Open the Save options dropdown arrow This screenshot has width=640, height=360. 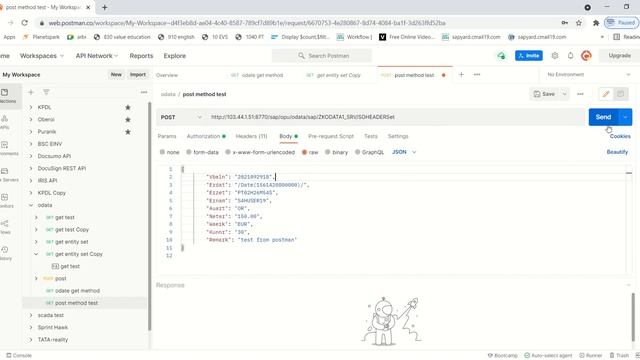(564, 94)
